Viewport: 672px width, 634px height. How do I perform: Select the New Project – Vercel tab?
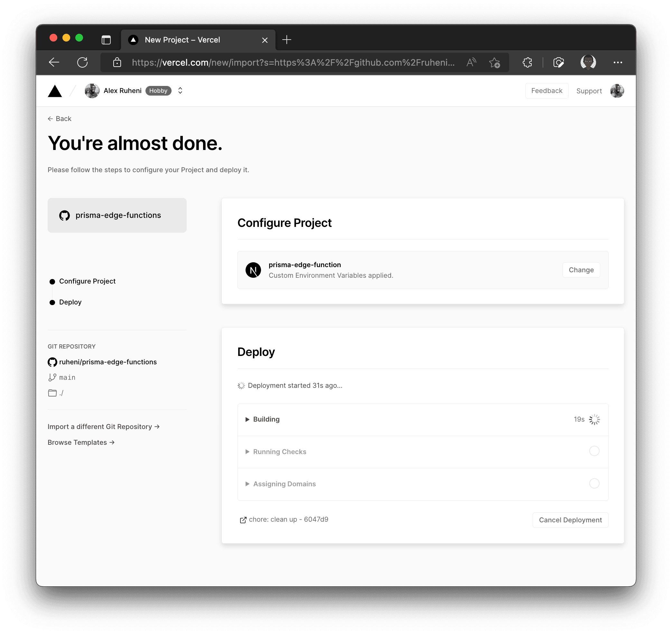[182, 40]
